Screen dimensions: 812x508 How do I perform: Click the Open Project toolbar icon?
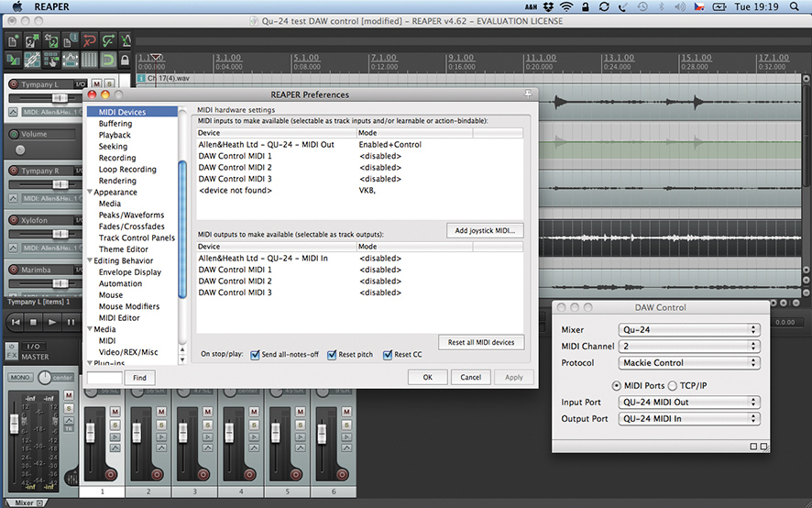coord(33,40)
